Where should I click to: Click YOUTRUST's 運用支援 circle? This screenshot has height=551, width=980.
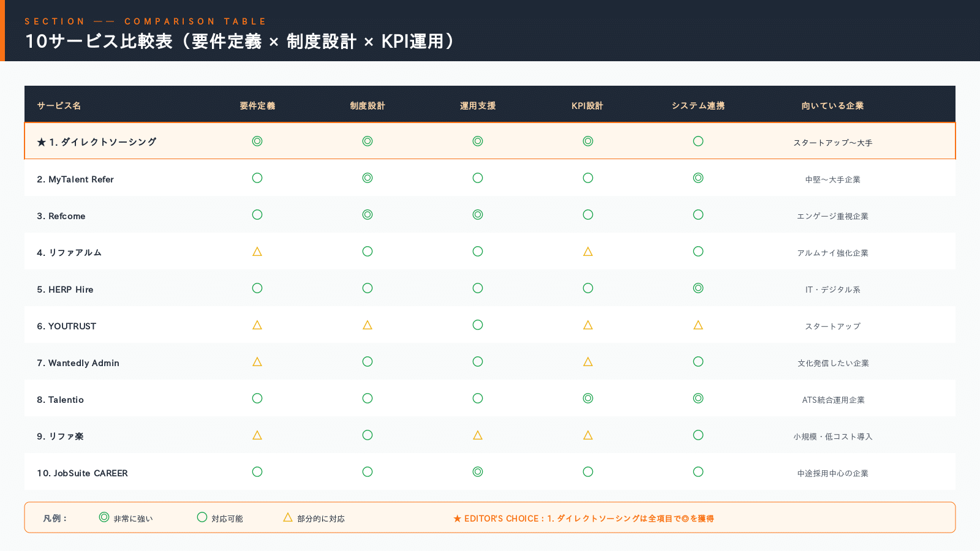point(478,325)
